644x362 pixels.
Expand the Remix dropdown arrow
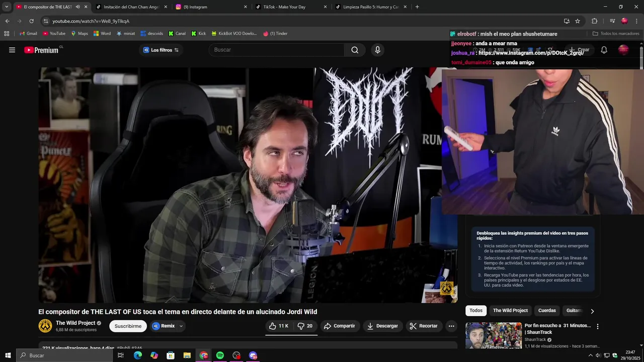pos(181,326)
